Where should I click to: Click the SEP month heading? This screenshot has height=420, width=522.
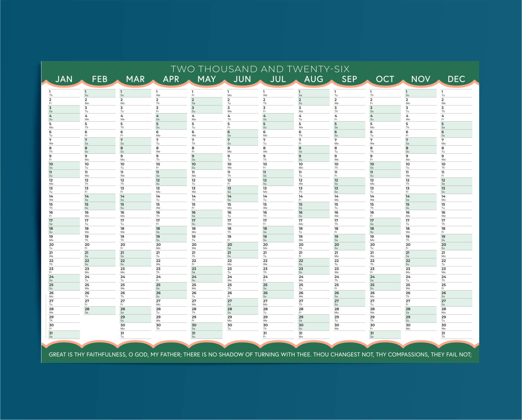click(349, 79)
